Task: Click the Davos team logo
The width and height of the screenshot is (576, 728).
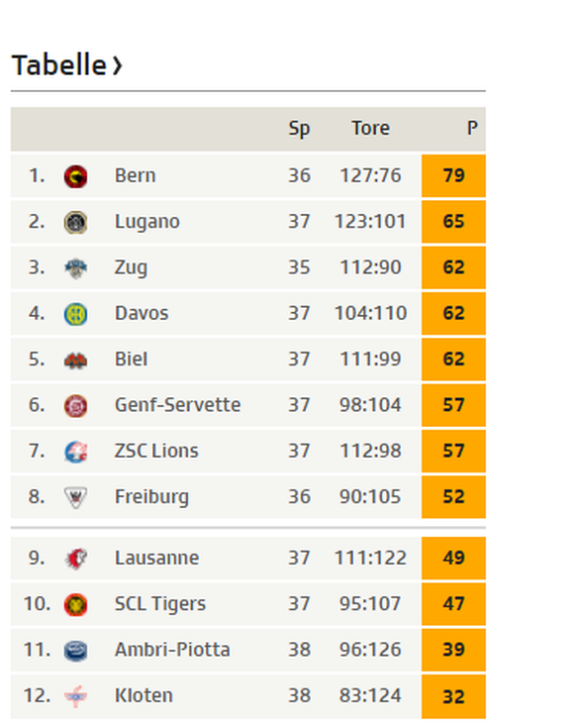Action: click(75, 314)
